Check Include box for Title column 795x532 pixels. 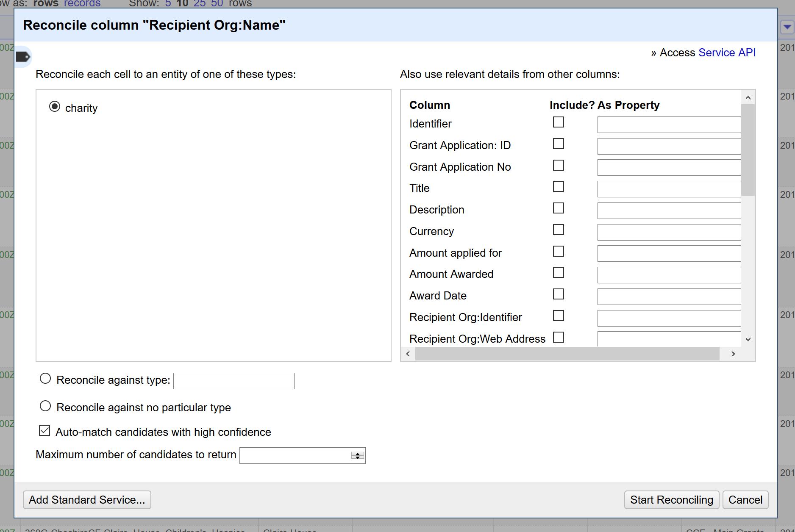pyautogui.click(x=559, y=187)
